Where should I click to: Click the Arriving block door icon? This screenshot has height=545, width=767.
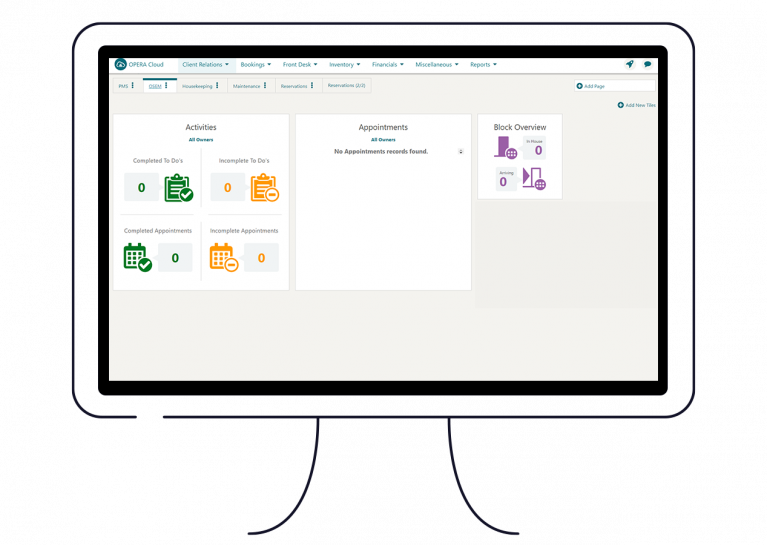click(534, 179)
